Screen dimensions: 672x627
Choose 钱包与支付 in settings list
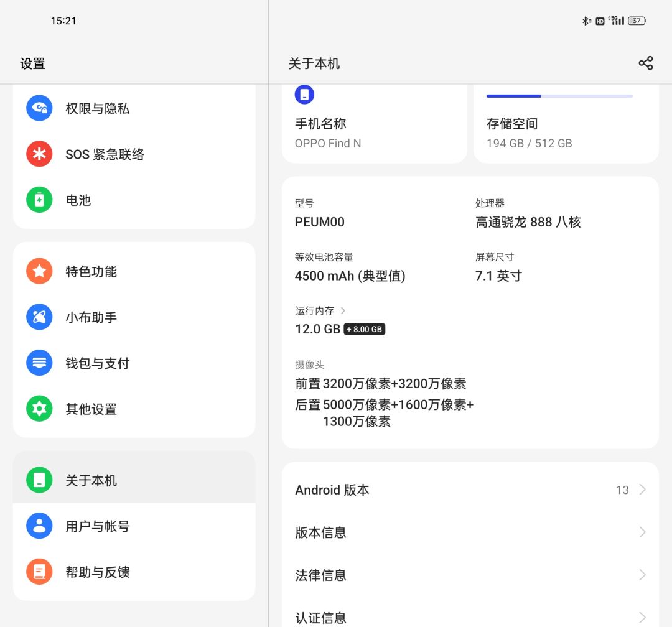coord(134,363)
